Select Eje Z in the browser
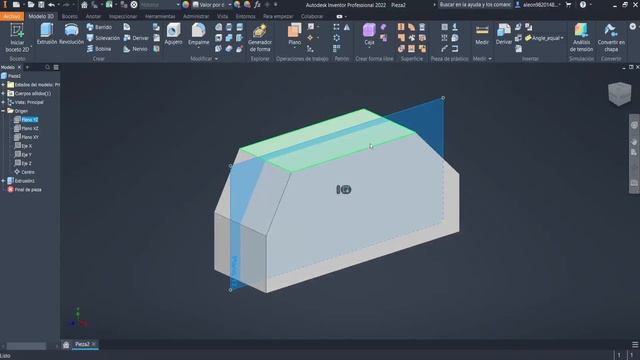The image size is (640, 360). [27, 163]
